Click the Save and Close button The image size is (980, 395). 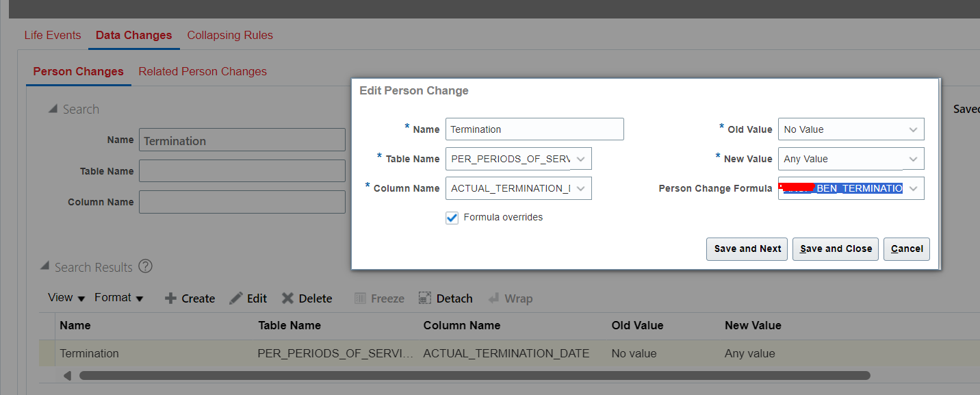[x=836, y=249]
